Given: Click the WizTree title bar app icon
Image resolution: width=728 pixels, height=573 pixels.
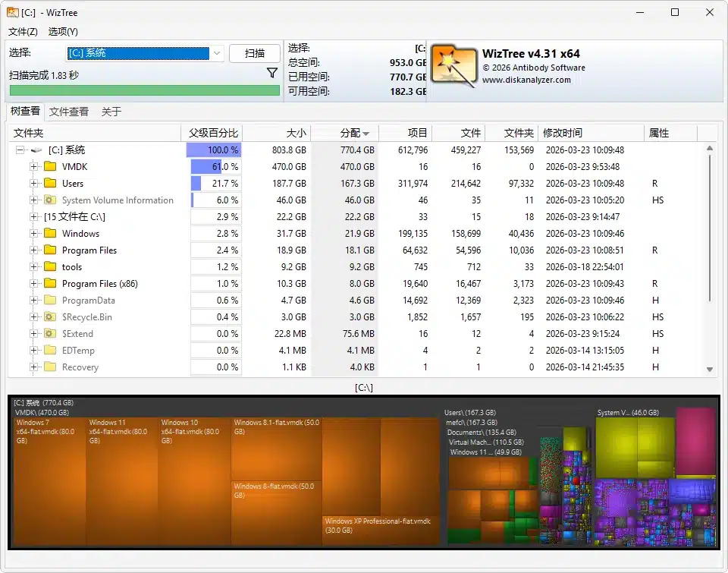Looking at the screenshot, I should pyautogui.click(x=14, y=12).
